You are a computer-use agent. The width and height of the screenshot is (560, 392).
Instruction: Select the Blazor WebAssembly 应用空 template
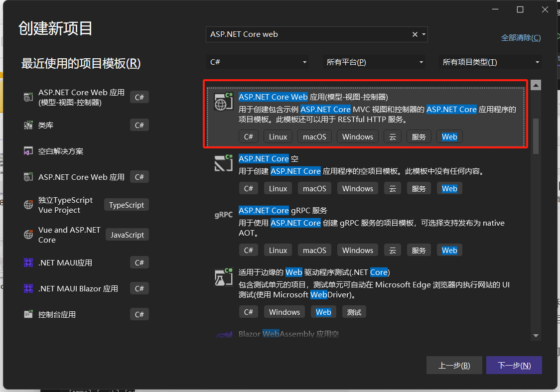pyautogui.click(x=288, y=334)
